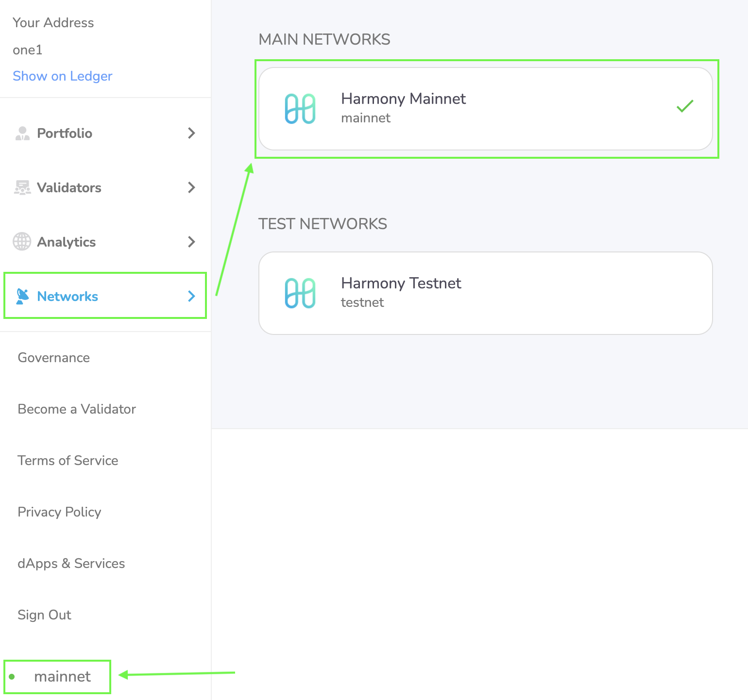Open Become a Validator link
748x700 pixels.
tap(77, 409)
